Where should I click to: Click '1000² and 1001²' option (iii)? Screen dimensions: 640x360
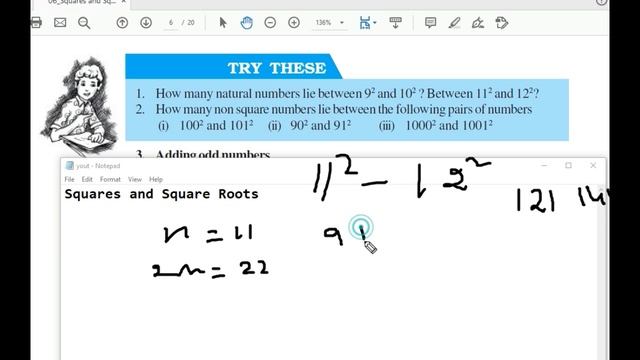449,125
